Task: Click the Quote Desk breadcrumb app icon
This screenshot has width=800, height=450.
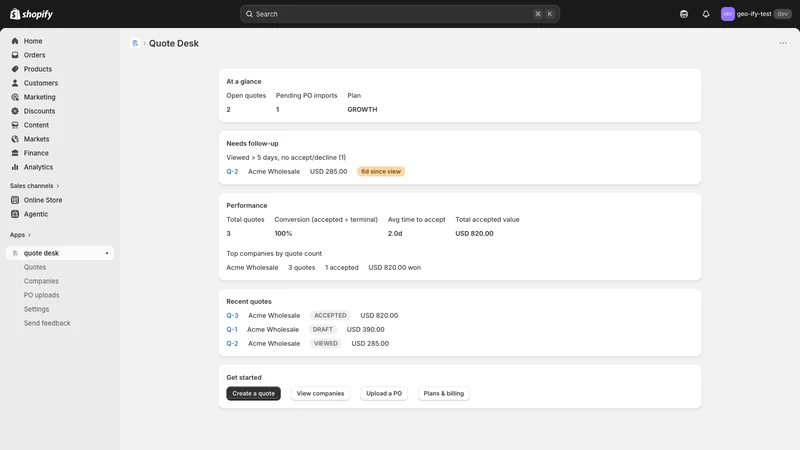Action: click(x=135, y=43)
